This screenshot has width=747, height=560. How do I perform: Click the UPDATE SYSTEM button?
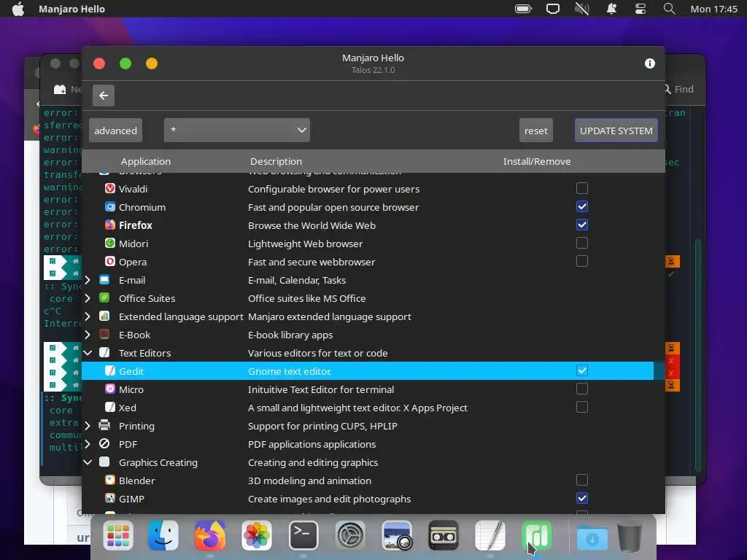pos(616,131)
